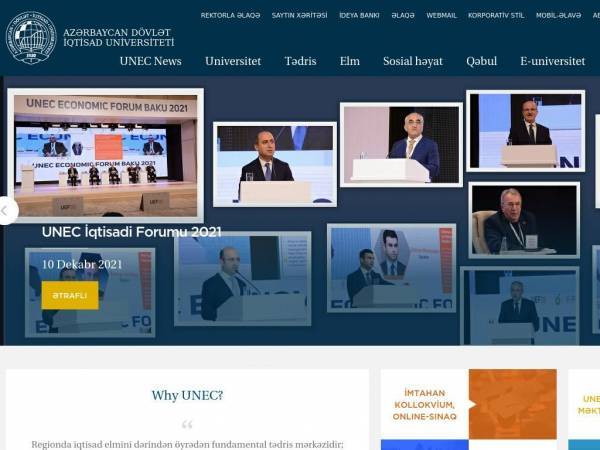Image resolution: width=600 pixels, height=450 pixels.
Task: Click the 10 Dekabr 2021 date text
Action: pos(82,264)
